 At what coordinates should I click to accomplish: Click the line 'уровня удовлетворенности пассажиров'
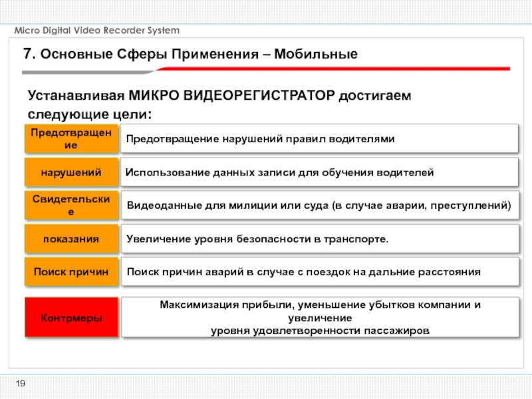click(x=321, y=331)
